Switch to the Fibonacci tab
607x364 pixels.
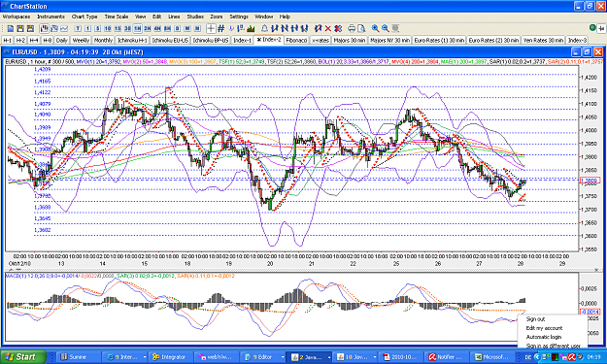[x=296, y=40]
